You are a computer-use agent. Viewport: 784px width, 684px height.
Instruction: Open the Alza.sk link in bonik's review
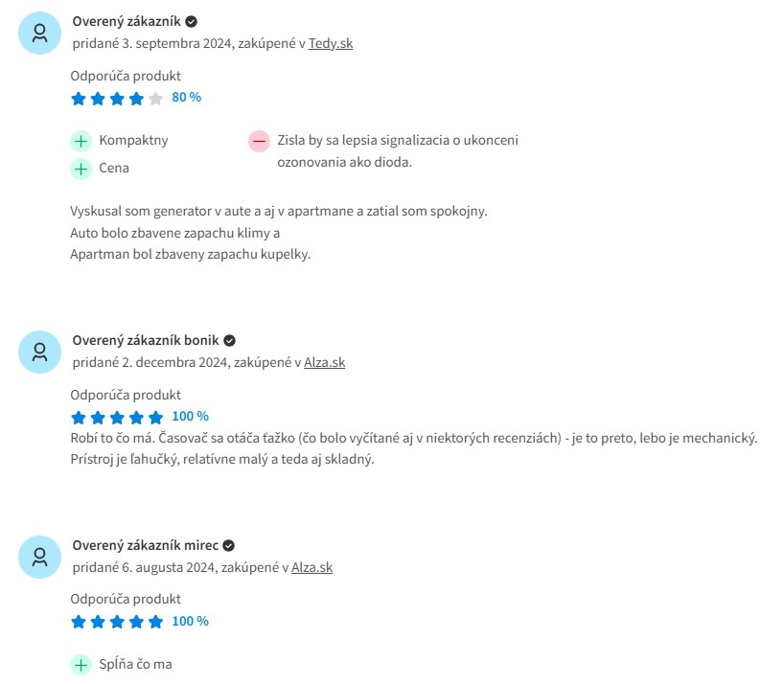point(325,362)
